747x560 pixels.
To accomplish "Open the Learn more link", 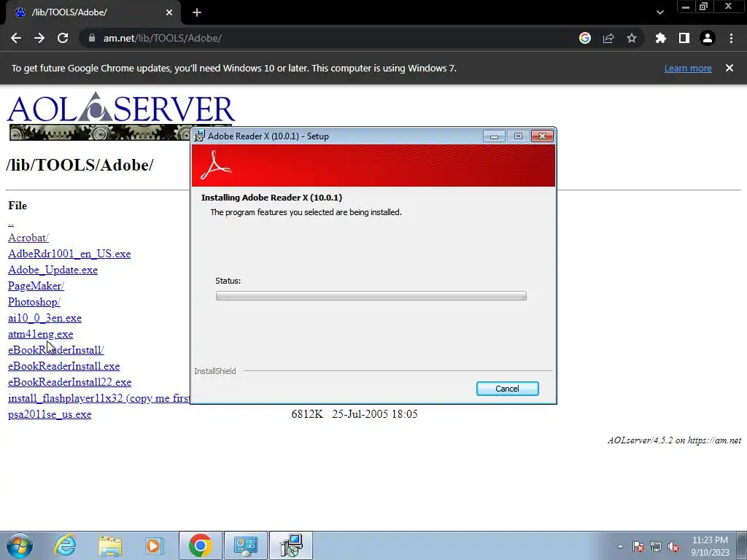I will coord(688,68).
